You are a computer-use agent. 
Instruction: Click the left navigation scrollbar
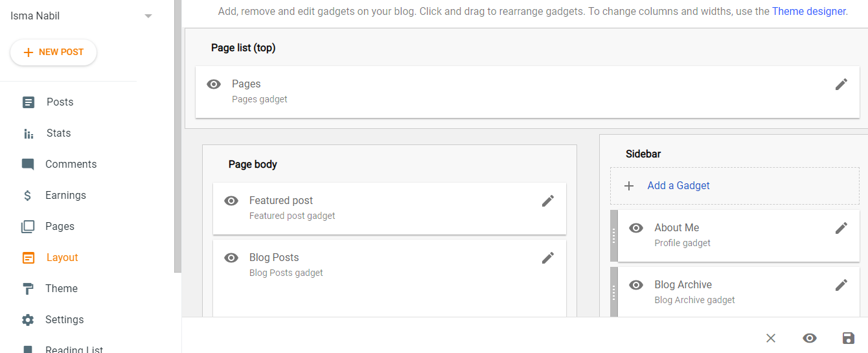178,136
